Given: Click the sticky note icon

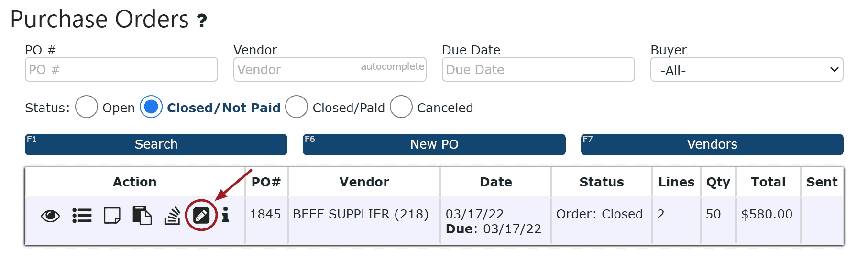Looking at the screenshot, I should pyautogui.click(x=112, y=216).
